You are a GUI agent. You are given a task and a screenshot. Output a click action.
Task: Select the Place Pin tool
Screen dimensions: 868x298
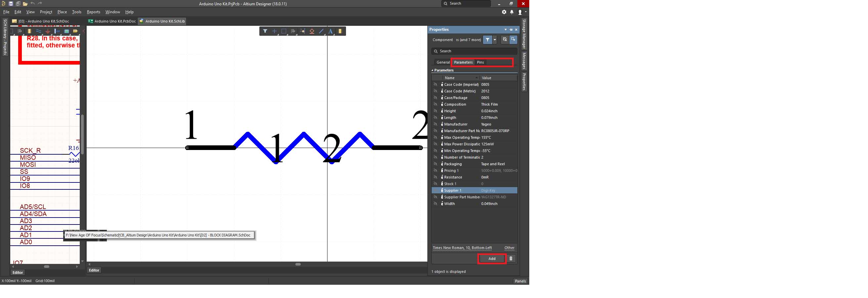pyautogui.click(x=303, y=31)
